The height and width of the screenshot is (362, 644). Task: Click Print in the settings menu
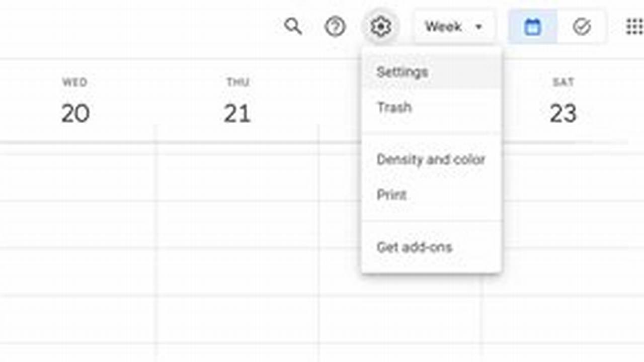pos(392,195)
